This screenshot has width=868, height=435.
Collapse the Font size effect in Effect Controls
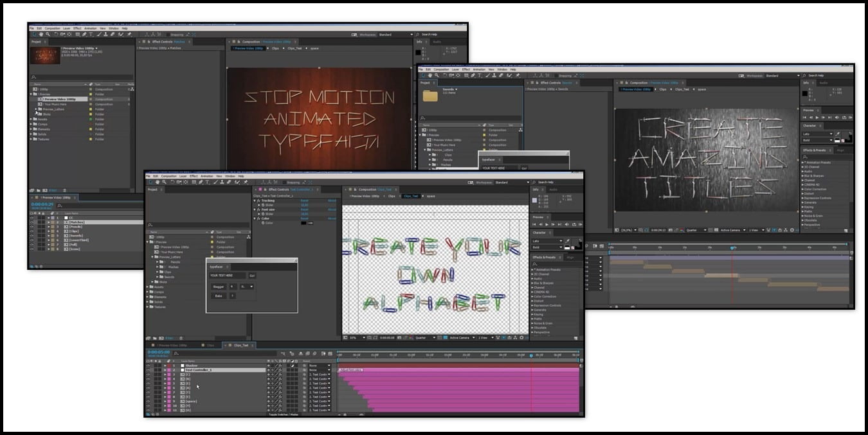255,209
